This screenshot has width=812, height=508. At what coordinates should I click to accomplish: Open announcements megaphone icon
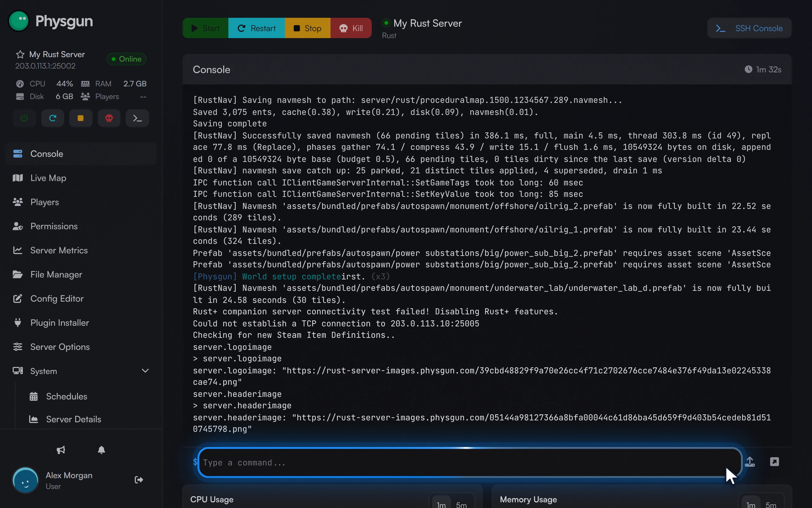tap(61, 450)
